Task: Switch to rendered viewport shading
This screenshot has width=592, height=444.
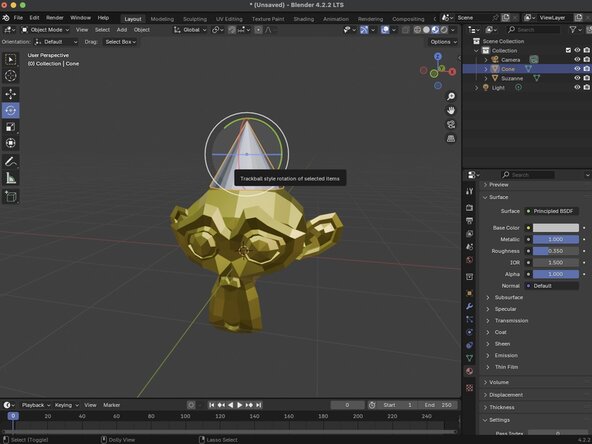Action: click(x=444, y=30)
